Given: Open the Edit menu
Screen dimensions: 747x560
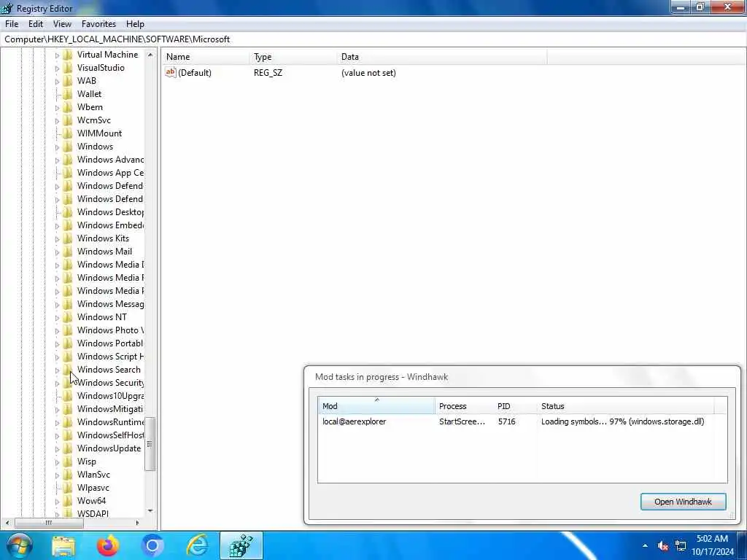Looking at the screenshot, I should 36,24.
